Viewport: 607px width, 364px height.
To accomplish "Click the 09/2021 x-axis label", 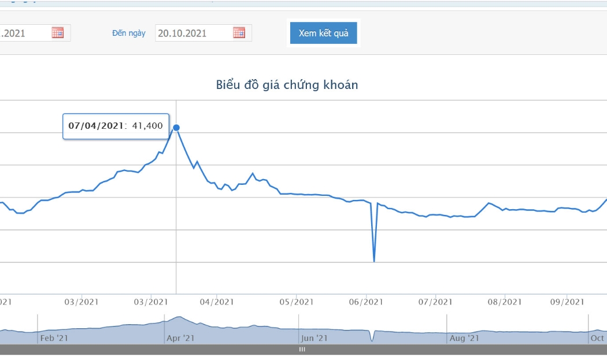I will click(567, 302).
